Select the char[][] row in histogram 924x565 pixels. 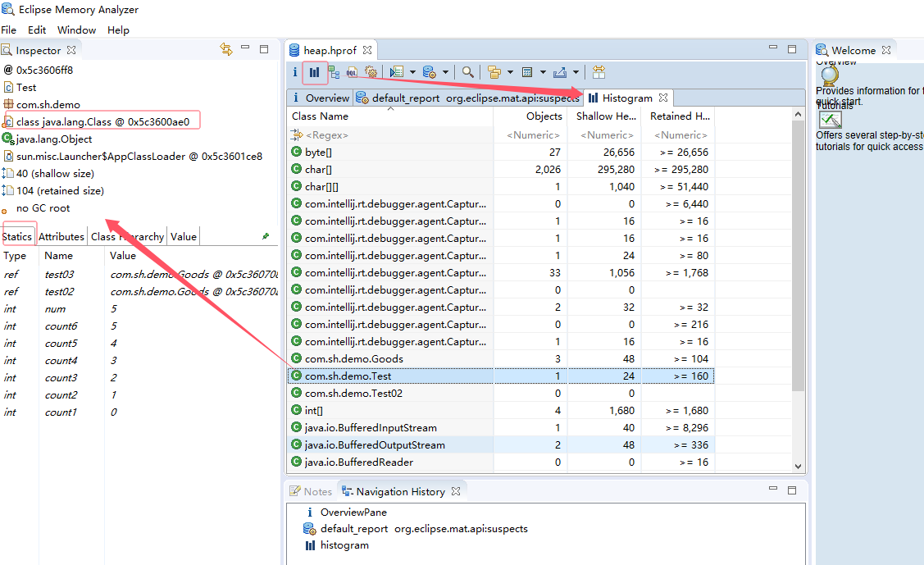501,186
